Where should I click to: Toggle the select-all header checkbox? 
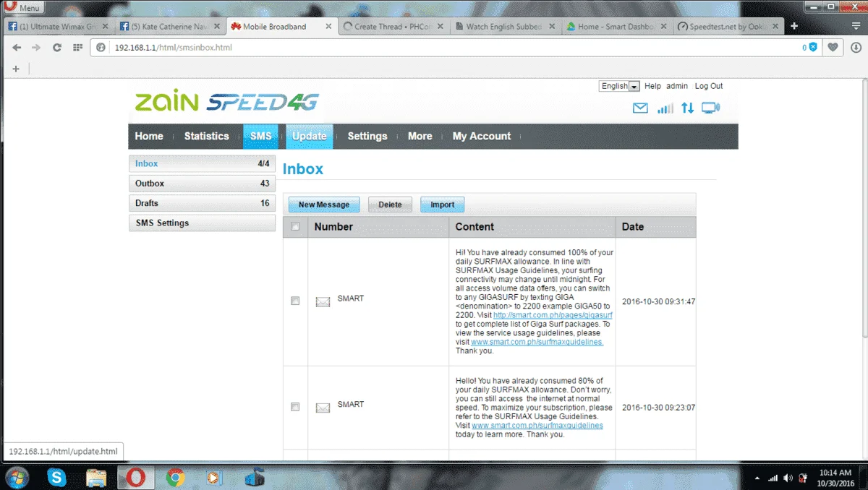click(x=295, y=226)
